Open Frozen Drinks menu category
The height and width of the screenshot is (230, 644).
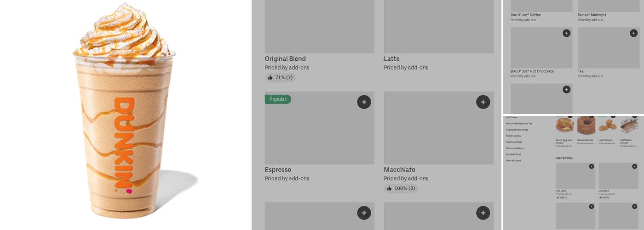513,136
